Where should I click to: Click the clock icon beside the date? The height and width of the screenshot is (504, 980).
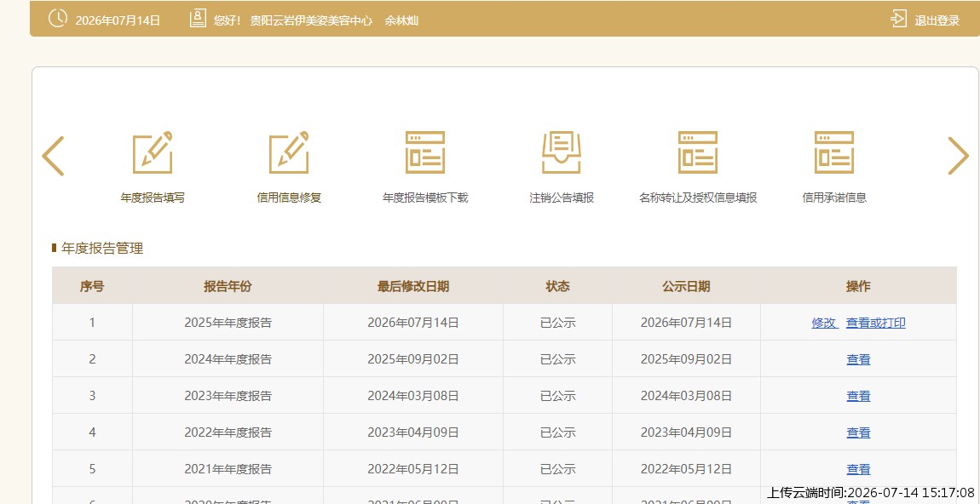57,19
